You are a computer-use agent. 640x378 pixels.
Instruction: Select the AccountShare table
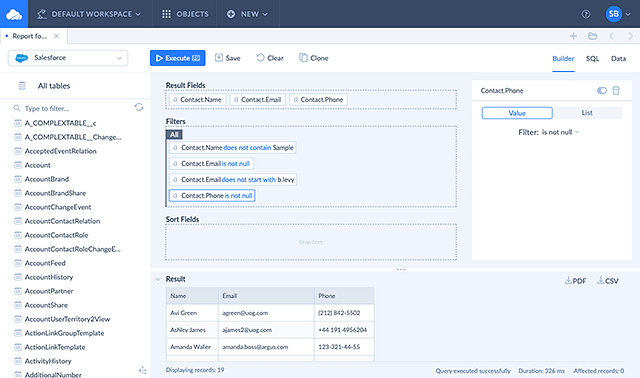[x=46, y=305]
